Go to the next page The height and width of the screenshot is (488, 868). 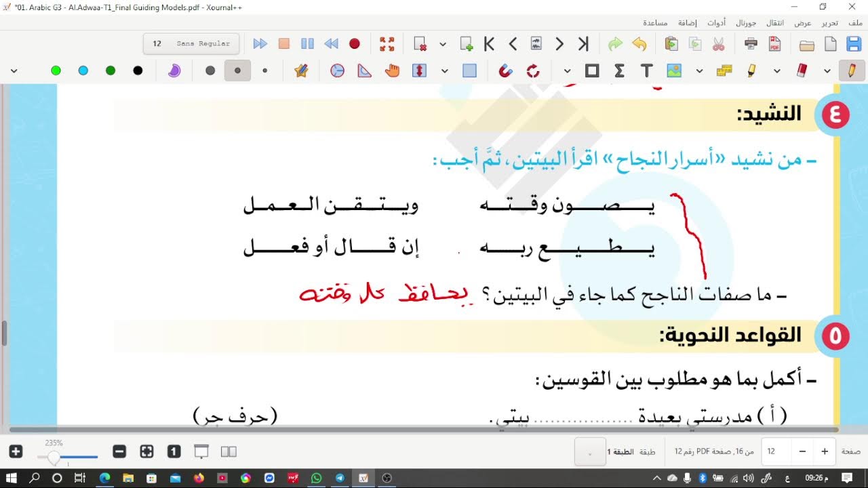[x=559, y=44]
